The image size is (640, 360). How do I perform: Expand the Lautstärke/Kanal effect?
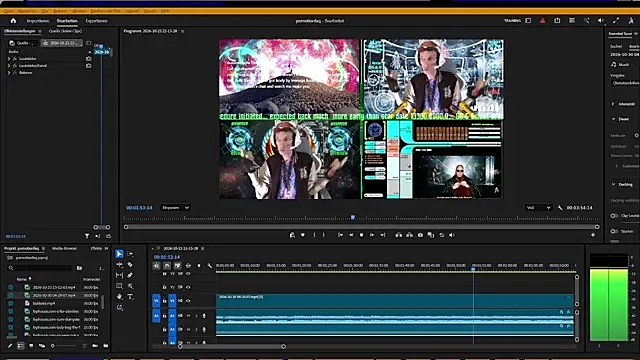[9, 66]
